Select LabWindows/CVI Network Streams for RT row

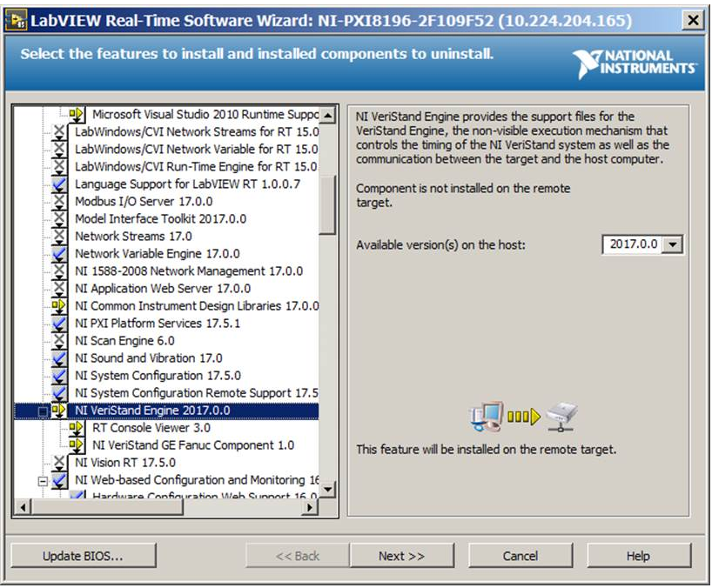tap(197, 131)
